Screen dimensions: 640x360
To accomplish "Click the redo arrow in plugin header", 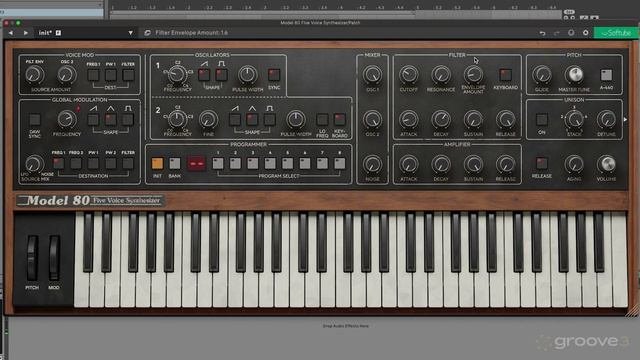I will coord(557,33).
